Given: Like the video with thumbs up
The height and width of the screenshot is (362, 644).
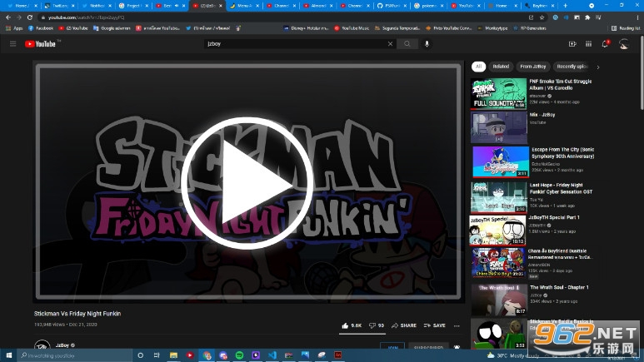Looking at the screenshot, I should click(x=352, y=325).
